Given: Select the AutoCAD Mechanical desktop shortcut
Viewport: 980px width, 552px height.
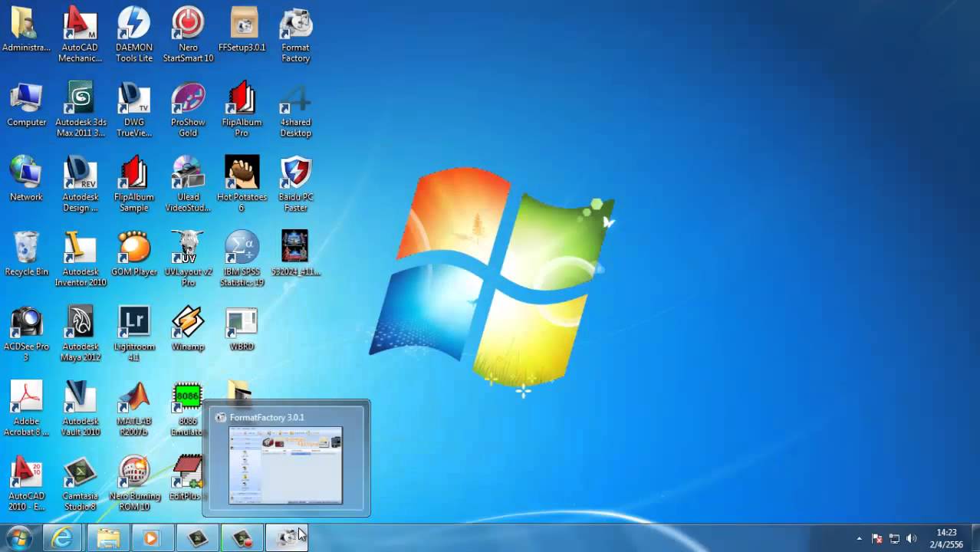Looking at the screenshot, I should [80, 35].
